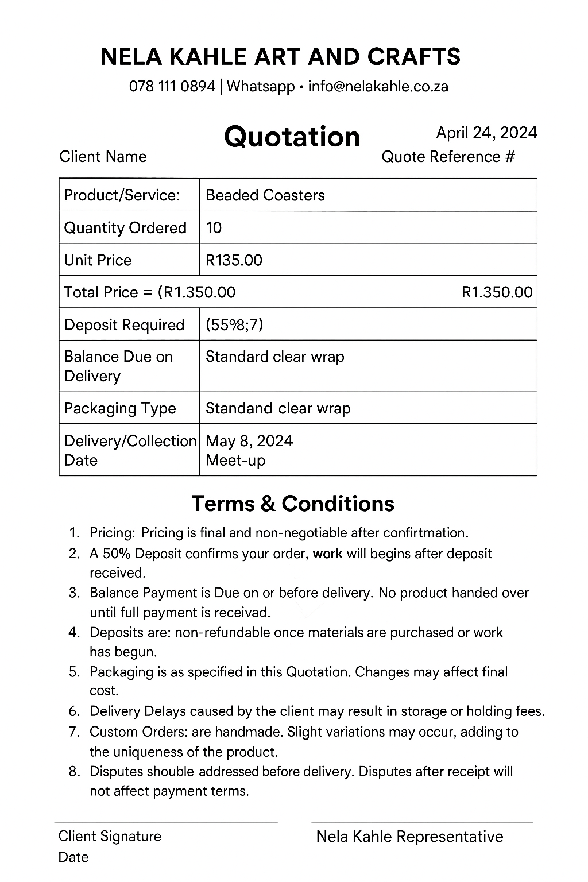The height and width of the screenshot is (882, 588).
Task: Click the Deposit Required label cell
Action: [x=124, y=325]
